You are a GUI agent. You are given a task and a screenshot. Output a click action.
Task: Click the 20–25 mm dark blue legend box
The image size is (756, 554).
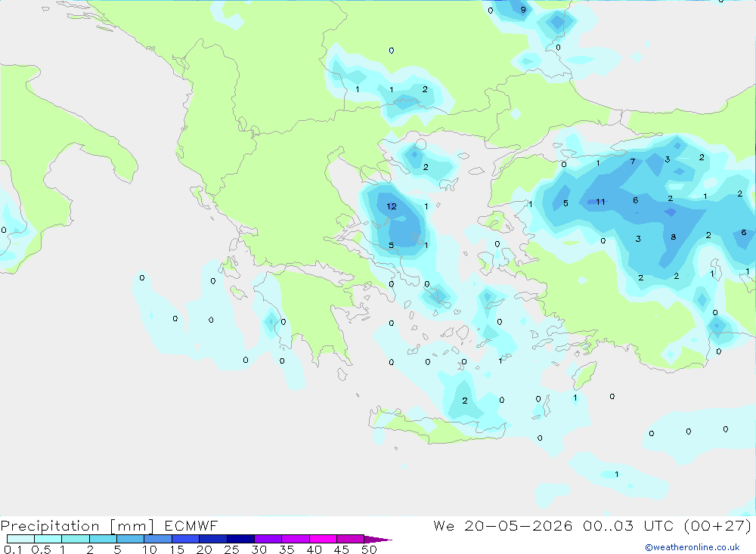(x=213, y=539)
